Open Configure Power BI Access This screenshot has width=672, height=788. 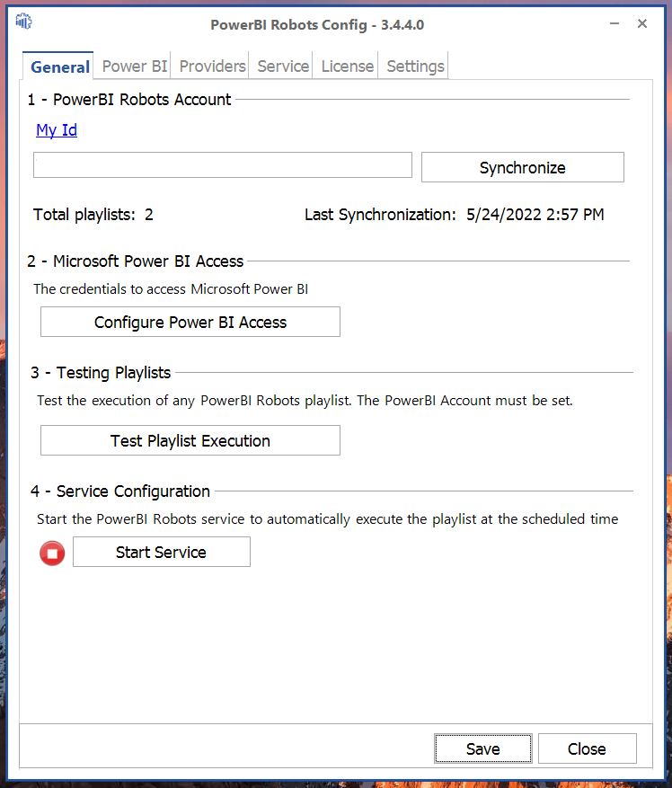(190, 323)
